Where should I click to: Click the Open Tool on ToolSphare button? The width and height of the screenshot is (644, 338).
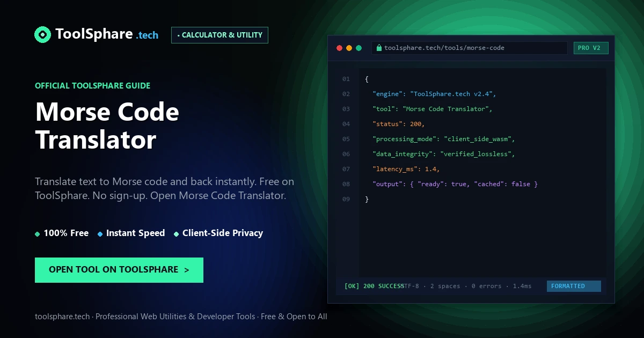click(x=119, y=270)
